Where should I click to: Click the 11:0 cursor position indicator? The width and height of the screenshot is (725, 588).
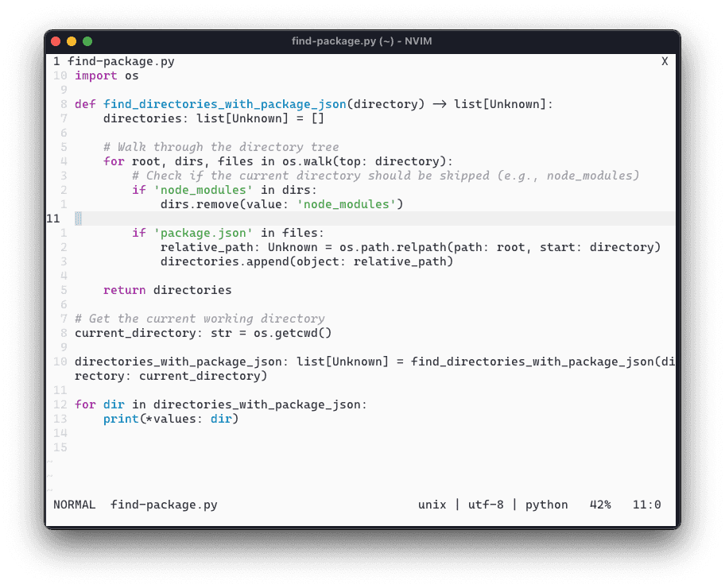click(646, 505)
